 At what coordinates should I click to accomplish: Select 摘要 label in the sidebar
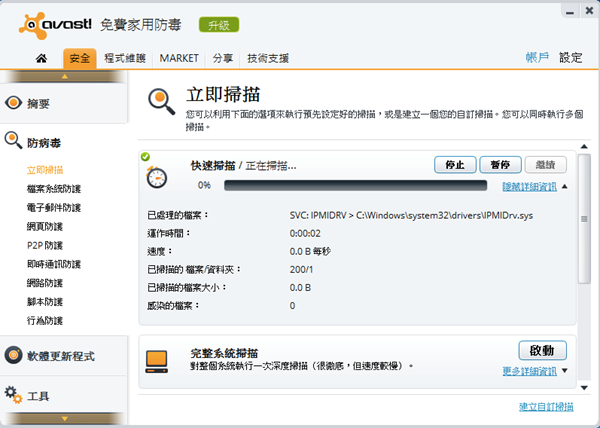click(x=38, y=104)
